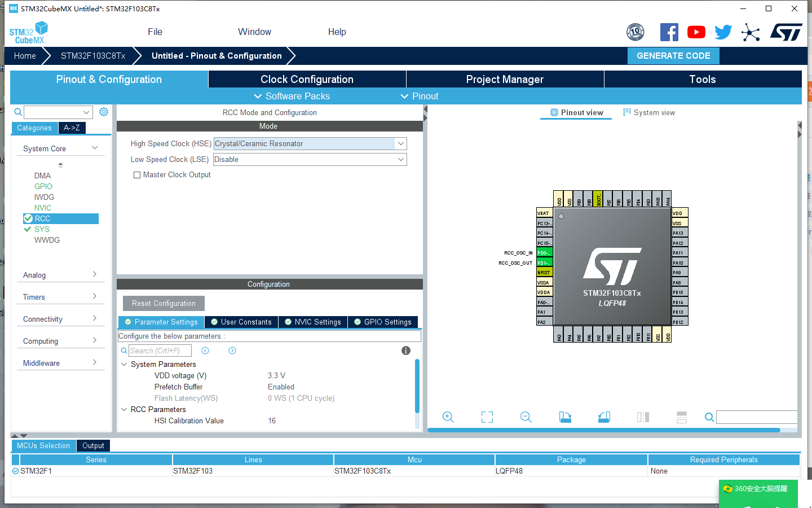812x508 pixels.
Task: Open the Software Packs dropdown
Action: (292, 96)
